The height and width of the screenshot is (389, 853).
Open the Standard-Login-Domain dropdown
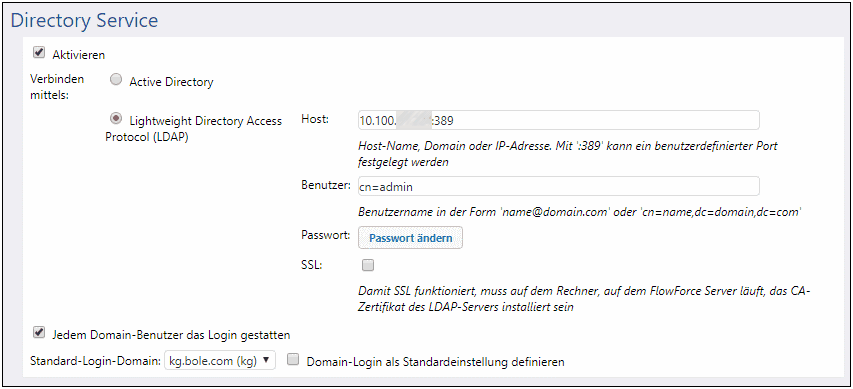[220, 360]
